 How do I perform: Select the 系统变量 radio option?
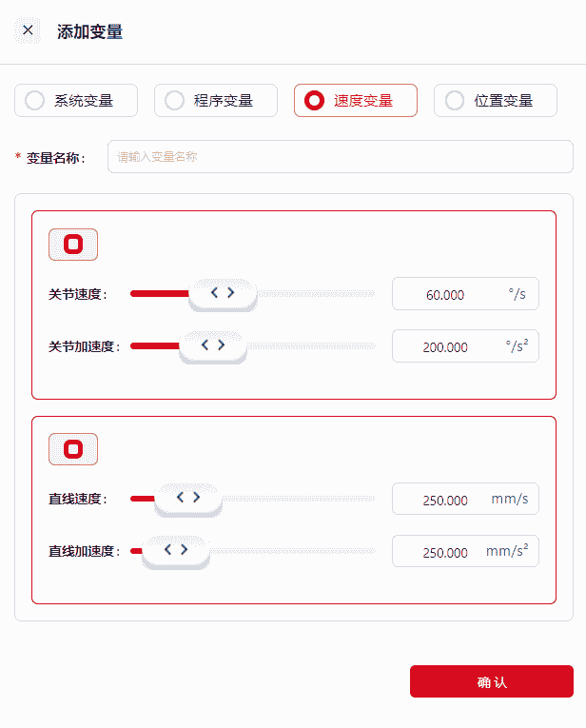(76, 100)
